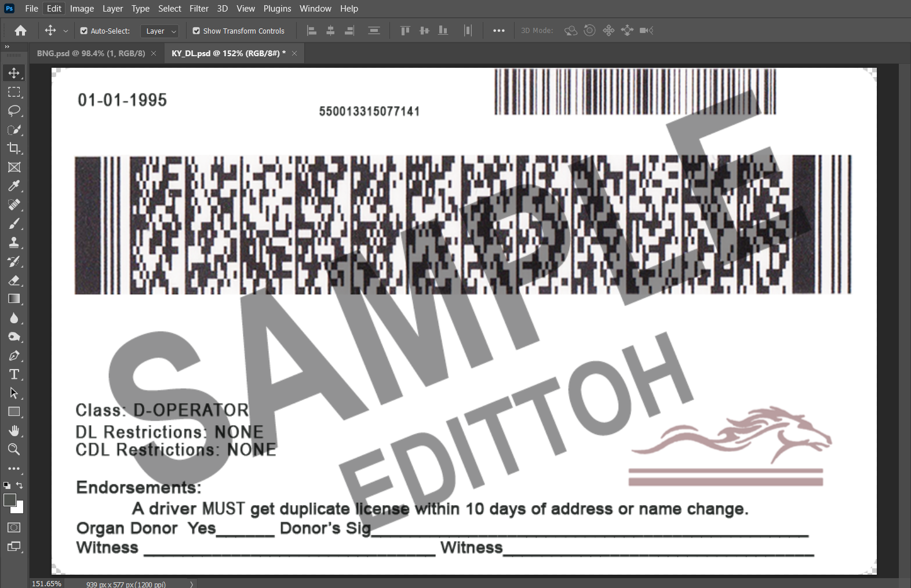Switch to the KY_DL.psd document tab
The image size is (911, 588).
click(x=228, y=53)
